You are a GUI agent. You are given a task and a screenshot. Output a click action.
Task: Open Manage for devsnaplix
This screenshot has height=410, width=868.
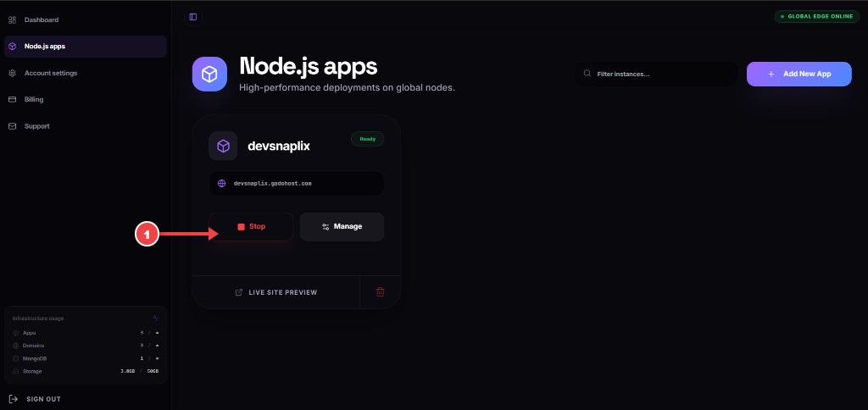tap(342, 227)
